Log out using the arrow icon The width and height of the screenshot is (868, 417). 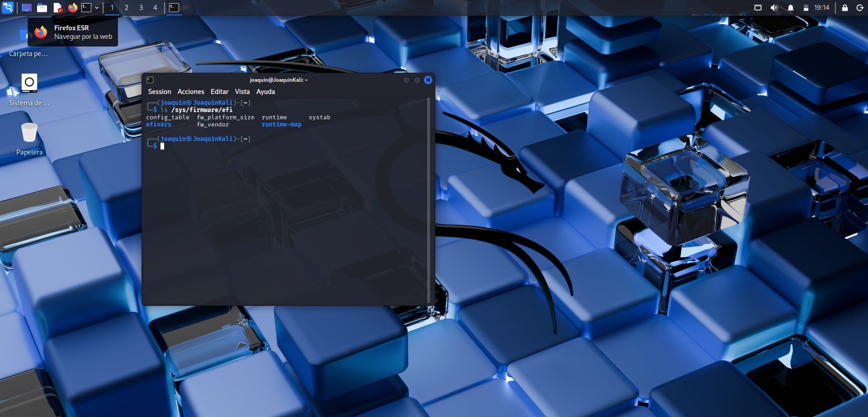860,8
